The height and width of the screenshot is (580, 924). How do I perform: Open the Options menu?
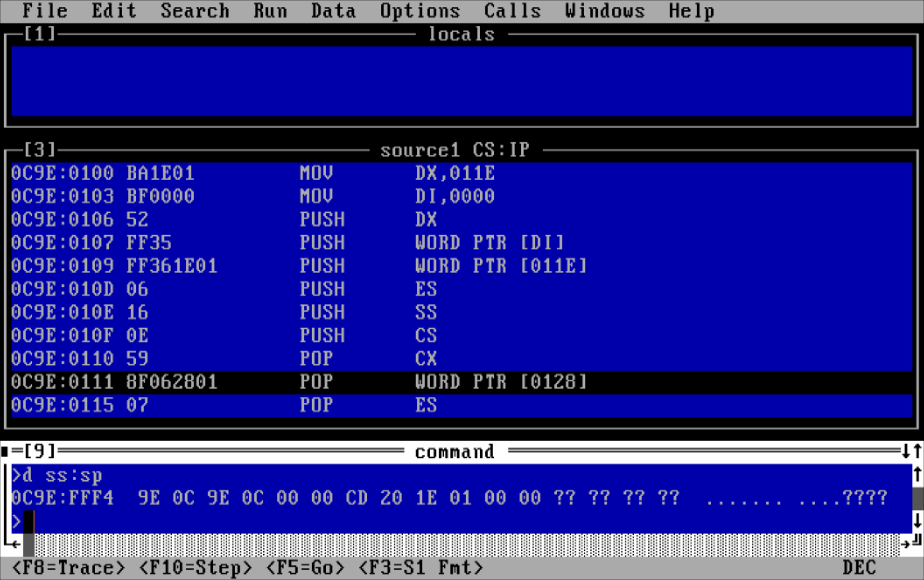click(420, 11)
